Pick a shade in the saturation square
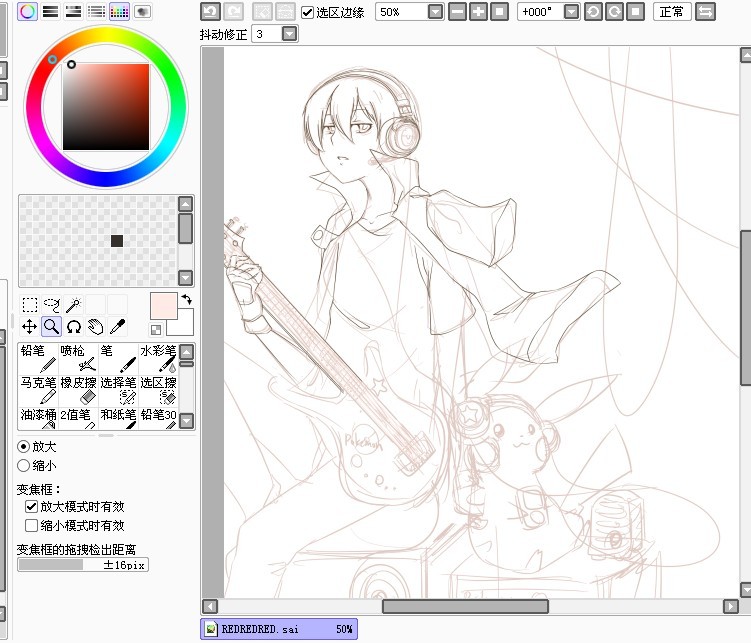 [x=106, y=107]
